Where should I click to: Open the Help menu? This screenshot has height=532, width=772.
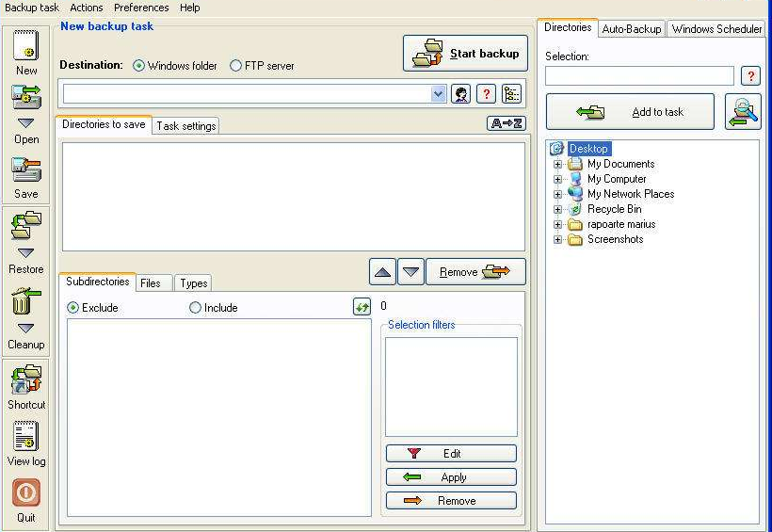189,8
